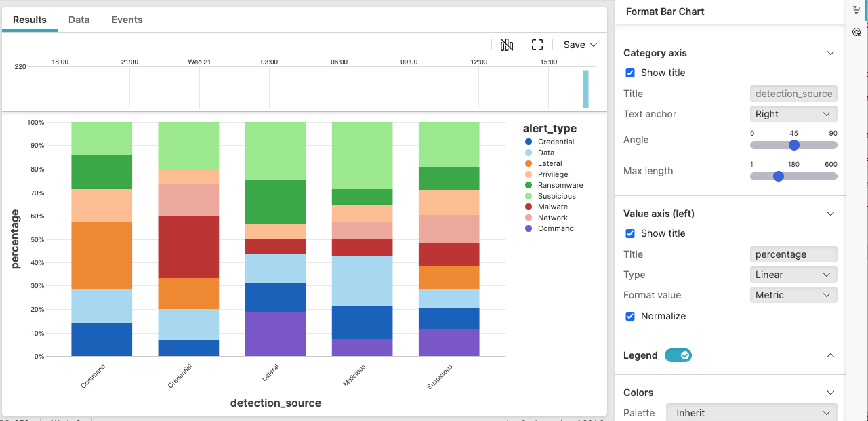This screenshot has width=868, height=421.
Task: Open the Text anchor dropdown
Action: tap(793, 114)
